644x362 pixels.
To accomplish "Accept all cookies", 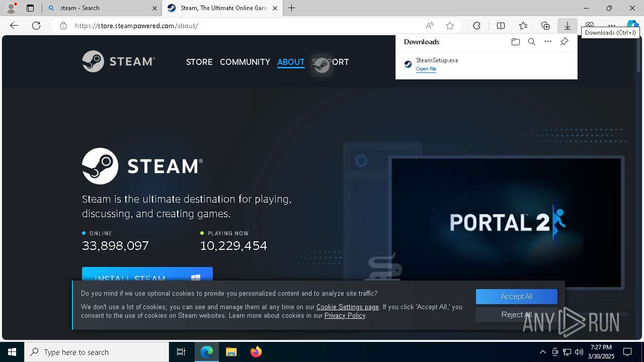I will coord(517,297).
